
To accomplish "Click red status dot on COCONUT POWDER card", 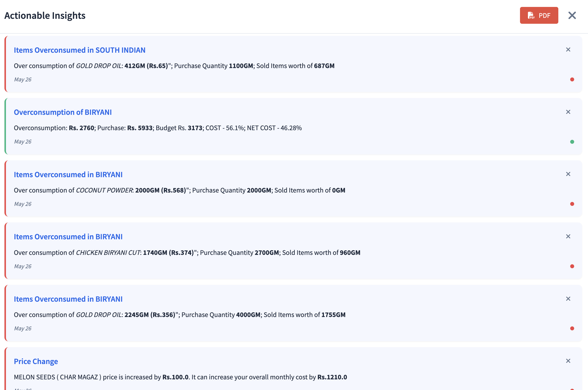I will 572,204.
